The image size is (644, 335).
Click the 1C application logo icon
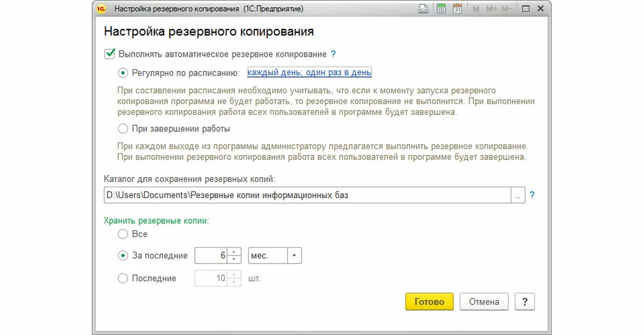click(102, 9)
